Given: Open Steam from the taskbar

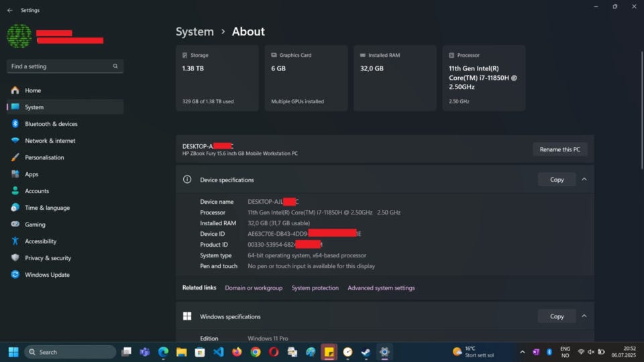Looking at the screenshot, I should (x=366, y=352).
